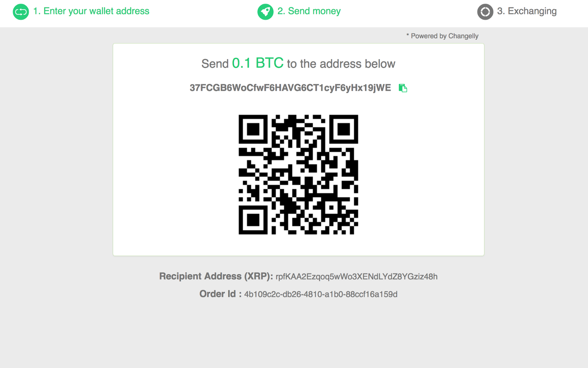
Task: Open step 1 Enter your wallet address
Action: click(x=91, y=11)
